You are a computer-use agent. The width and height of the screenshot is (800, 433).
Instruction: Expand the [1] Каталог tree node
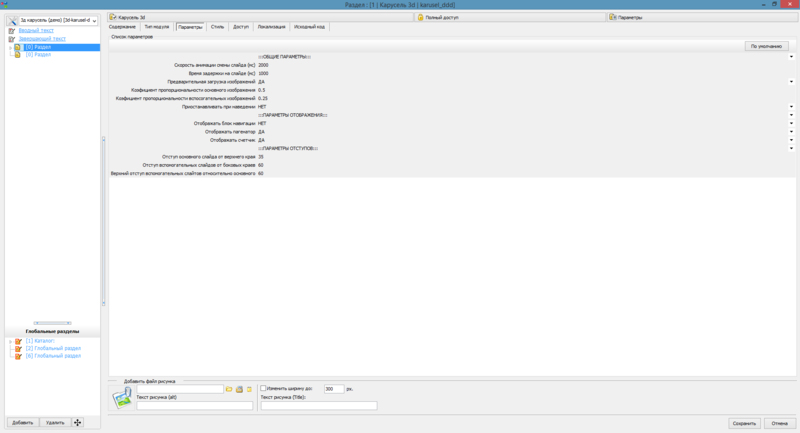pos(10,342)
